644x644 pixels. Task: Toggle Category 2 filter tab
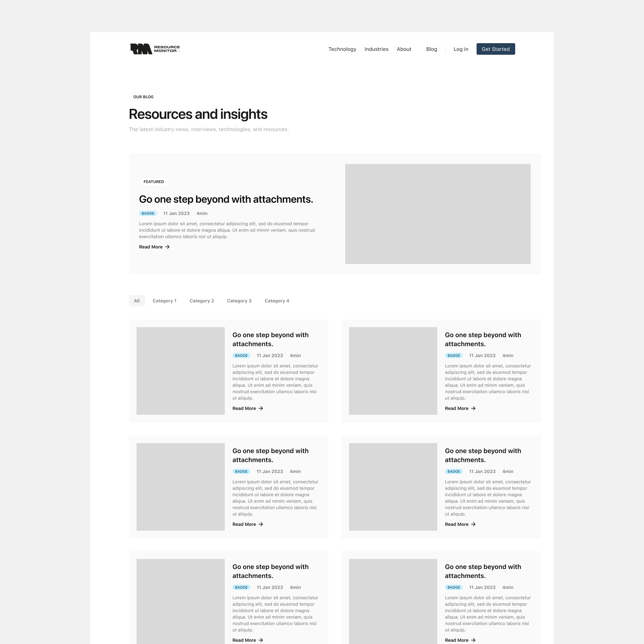click(202, 301)
